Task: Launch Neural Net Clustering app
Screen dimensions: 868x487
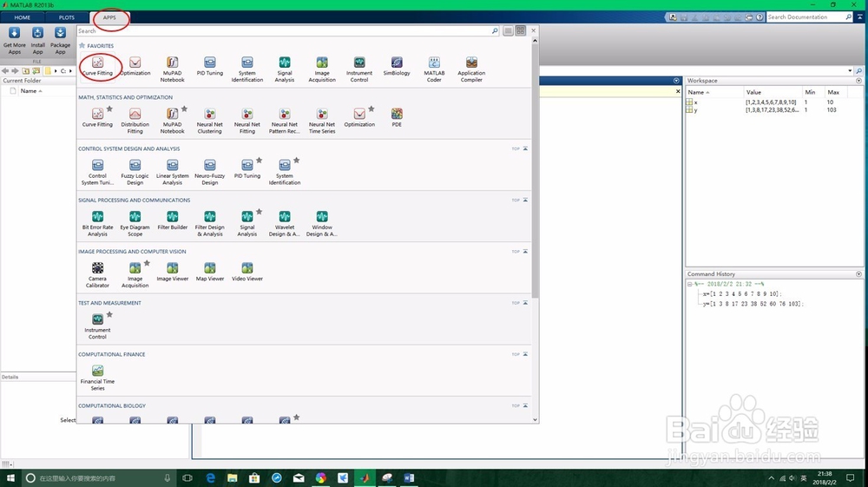Action: [210, 121]
